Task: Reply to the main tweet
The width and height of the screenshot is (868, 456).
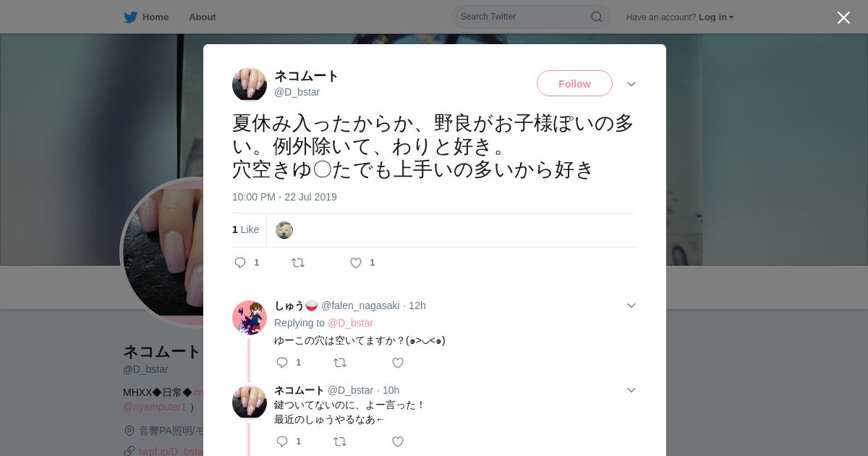Action: click(240, 263)
